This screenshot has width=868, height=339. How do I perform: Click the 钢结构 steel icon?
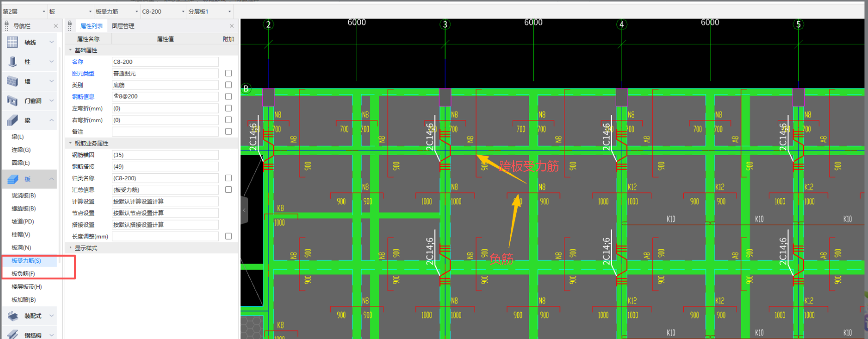(x=13, y=334)
